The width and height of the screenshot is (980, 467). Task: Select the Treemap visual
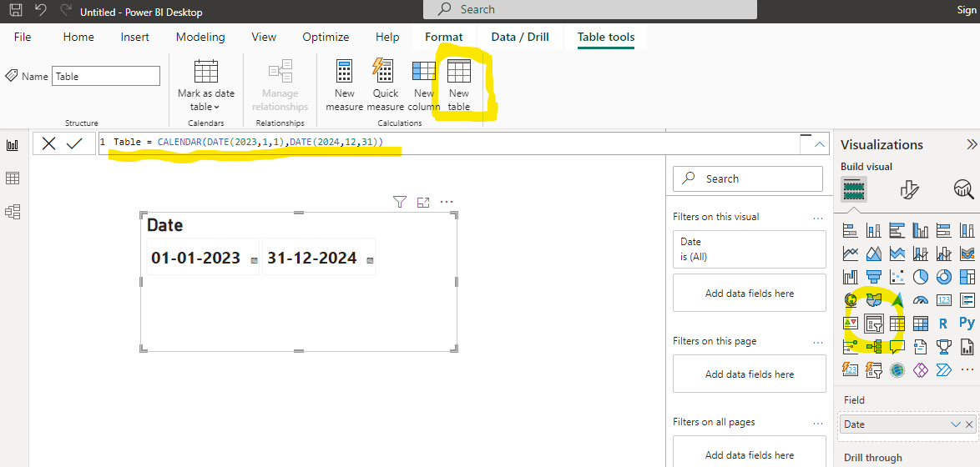pyautogui.click(x=967, y=276)
